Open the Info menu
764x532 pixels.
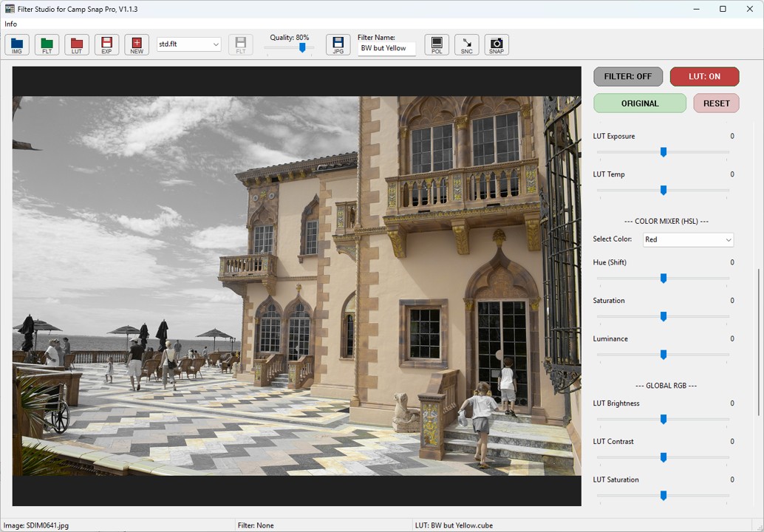coord(10,24)
